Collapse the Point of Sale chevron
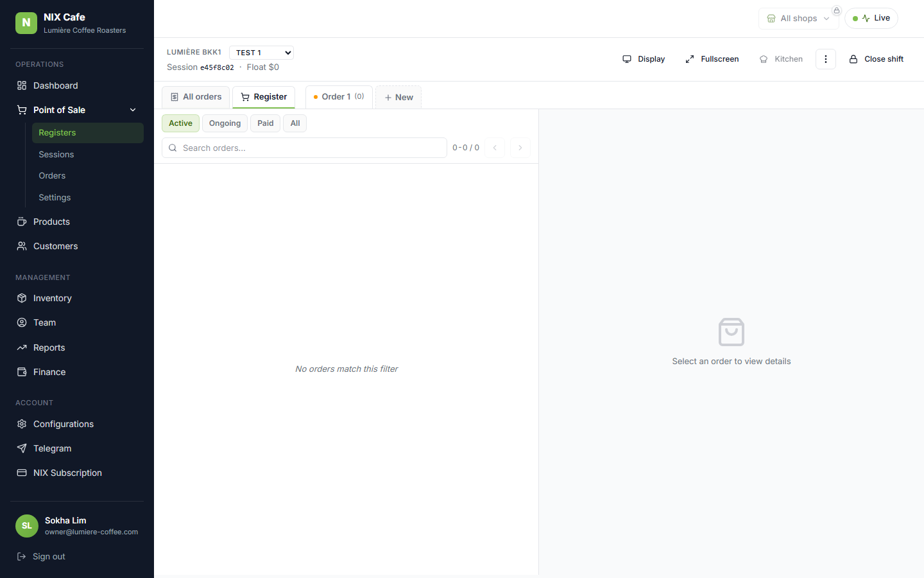Viewport: 924px width, 578px height. coord(133,110)
